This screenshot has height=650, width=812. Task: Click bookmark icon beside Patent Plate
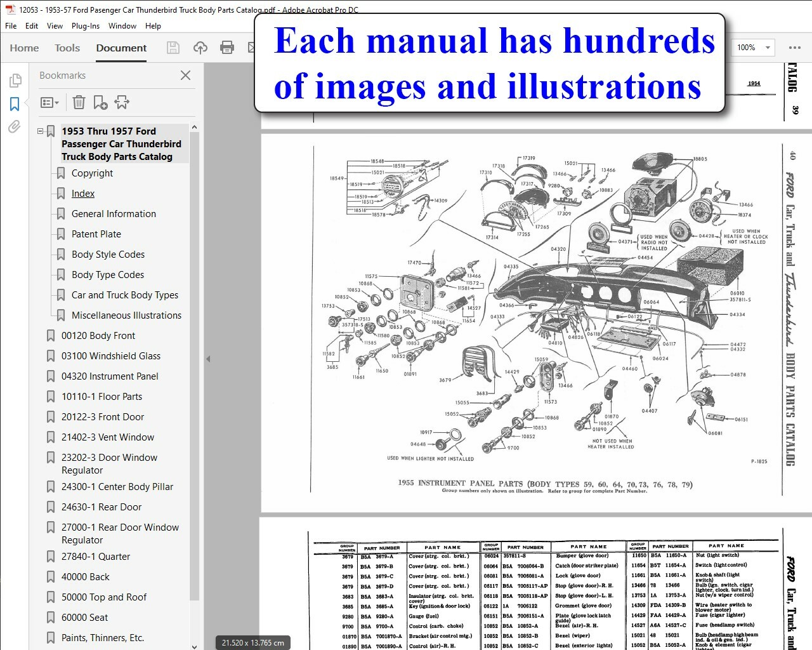[61, 234]
